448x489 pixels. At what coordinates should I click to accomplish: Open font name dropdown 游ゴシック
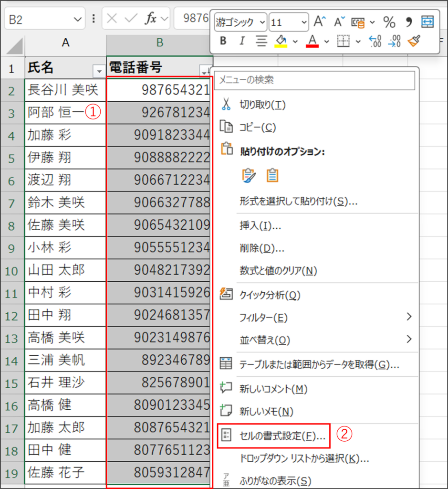(262, 22)
